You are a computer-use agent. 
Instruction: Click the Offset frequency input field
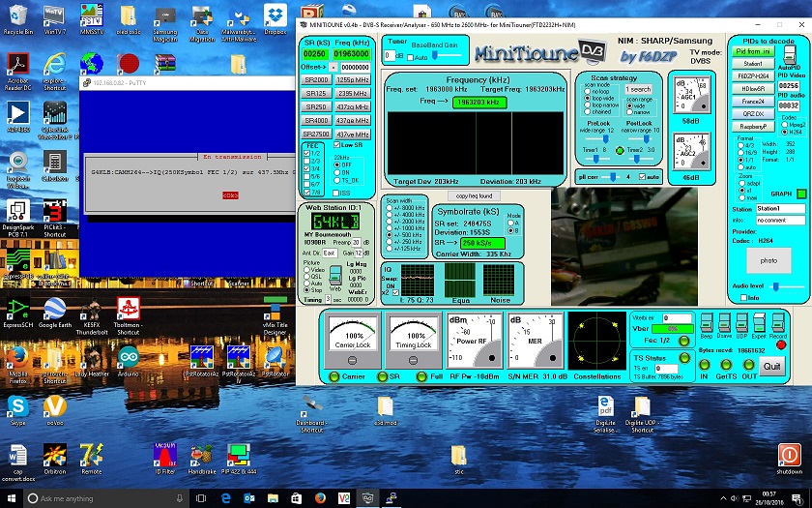point(355,67)
